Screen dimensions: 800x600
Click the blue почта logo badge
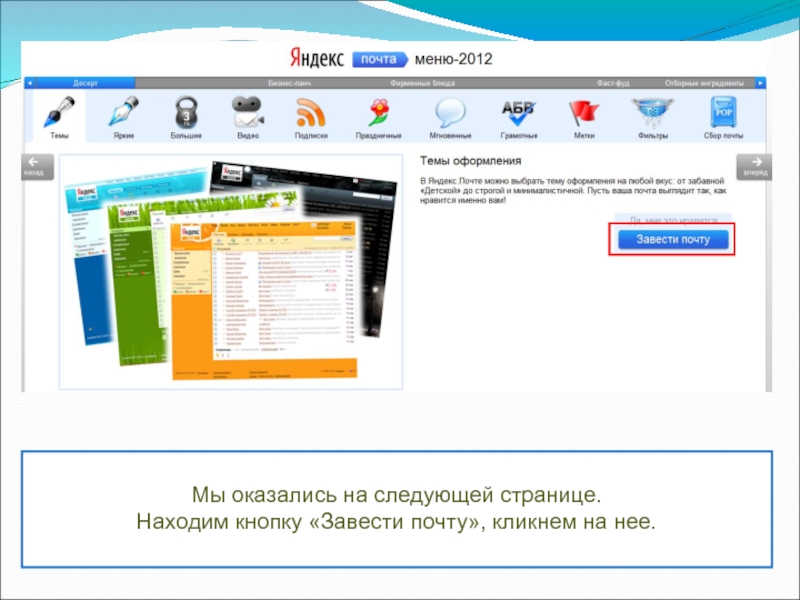tap(380, 59)
